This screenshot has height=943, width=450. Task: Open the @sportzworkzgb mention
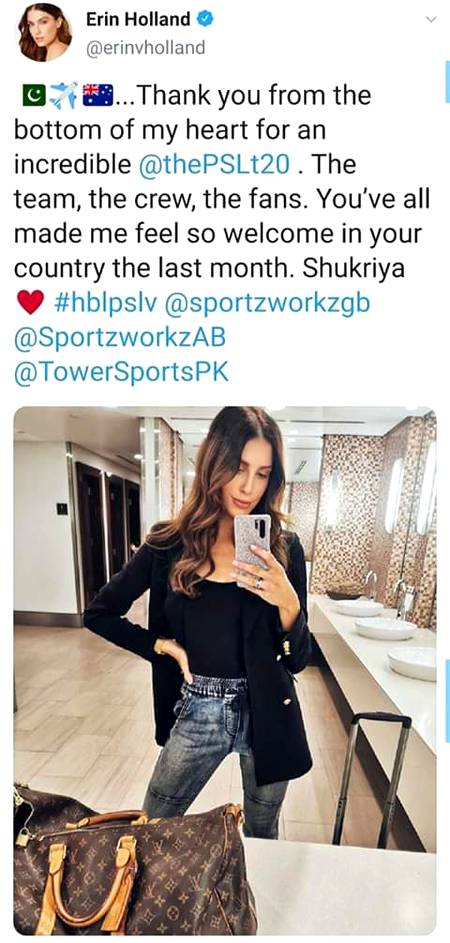click(x=267, y=304)
